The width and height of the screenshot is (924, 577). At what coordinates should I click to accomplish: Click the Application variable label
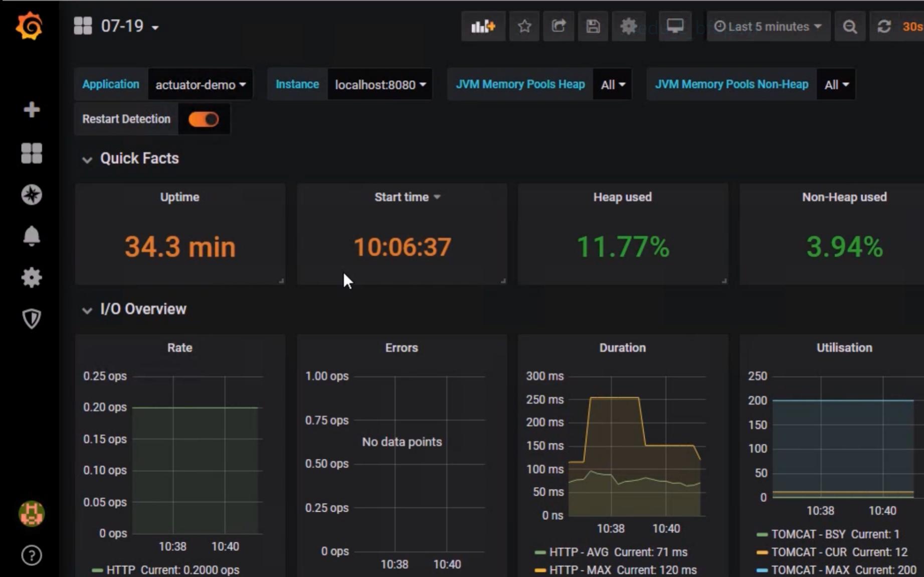111,84
